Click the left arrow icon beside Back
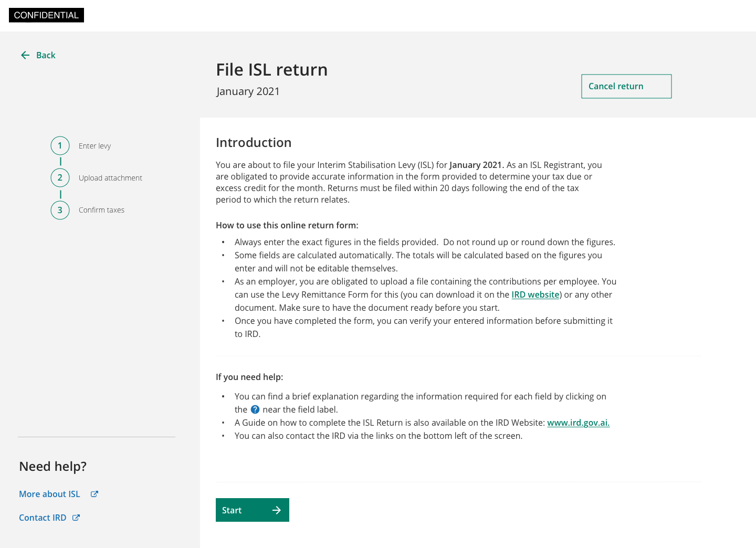 (25, 55)
